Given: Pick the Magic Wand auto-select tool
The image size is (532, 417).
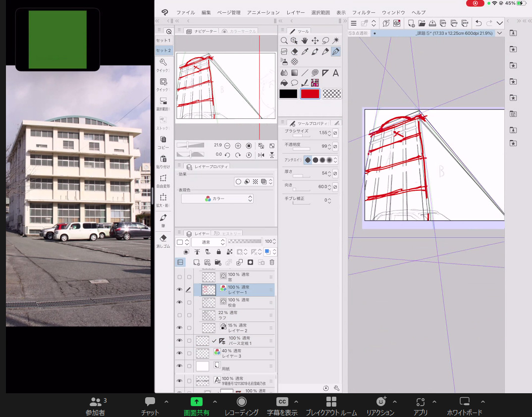Looking at the screenshot, I should [x=336, y=41].
